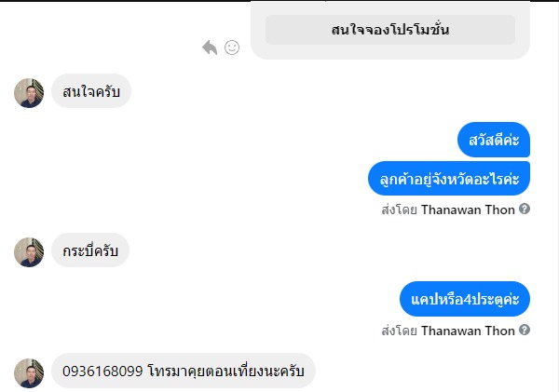
Task: Click the phone number 0936168099
Action: coord(102,372)
